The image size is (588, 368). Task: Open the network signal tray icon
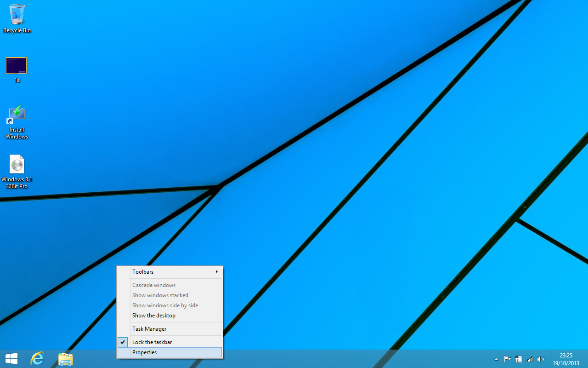pyautogui.click(x=530, y=359)
